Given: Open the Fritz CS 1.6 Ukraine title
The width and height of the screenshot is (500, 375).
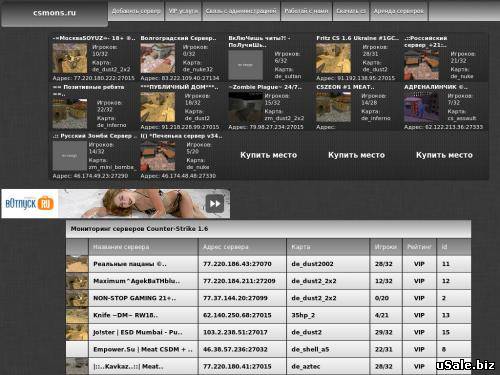Looking at the screenshot, I should tap(357, 38).
